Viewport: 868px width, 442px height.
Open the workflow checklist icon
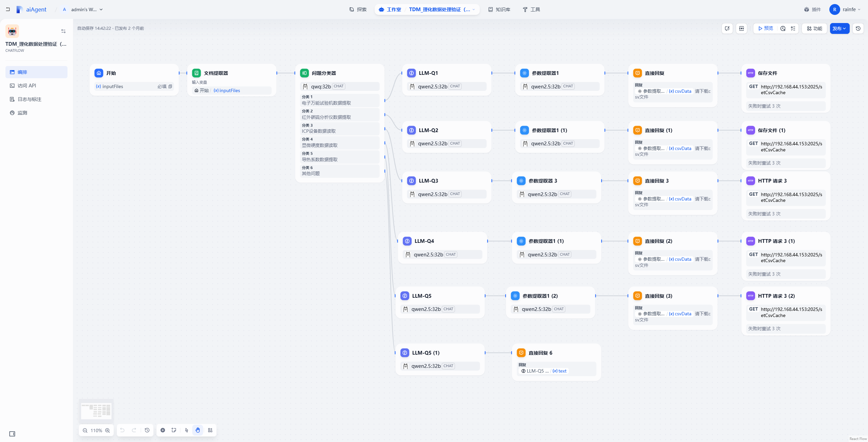[793, 28]
